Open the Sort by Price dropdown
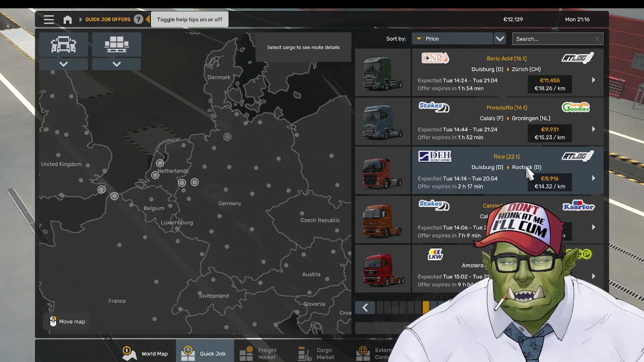The height and width of the screenshot is (362, 644). pos(452,38)
